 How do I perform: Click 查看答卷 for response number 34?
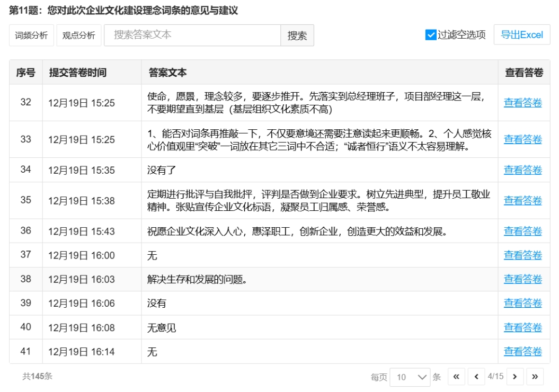pyautogui.click(x=522, y=170)
